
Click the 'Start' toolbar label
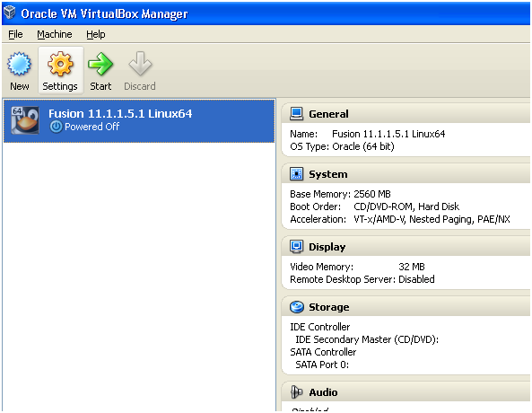click(x=100, y=86)
